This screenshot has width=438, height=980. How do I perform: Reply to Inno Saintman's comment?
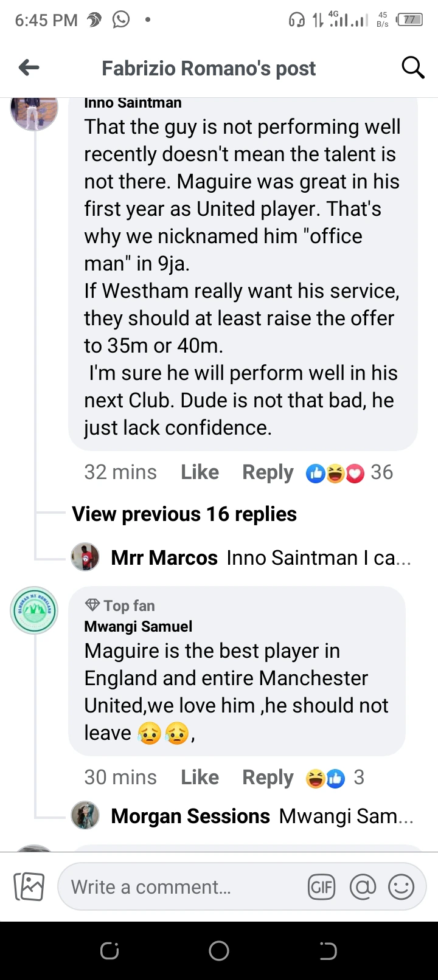[x=268, y=472]
